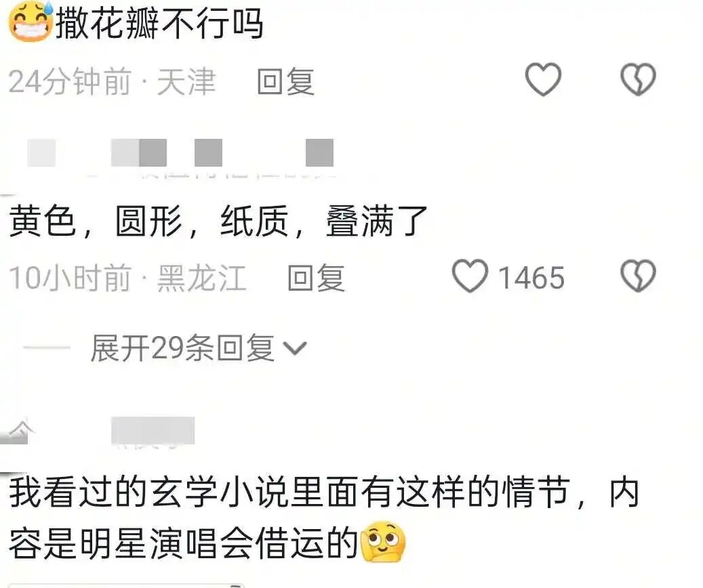Expand 展开29条回复 replies

tap(182, 348)
